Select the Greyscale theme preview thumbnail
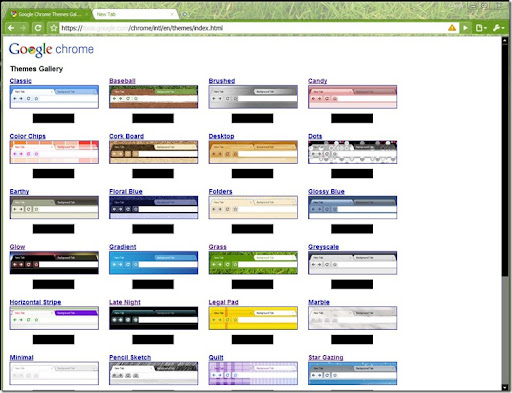 tap(353, 263)
